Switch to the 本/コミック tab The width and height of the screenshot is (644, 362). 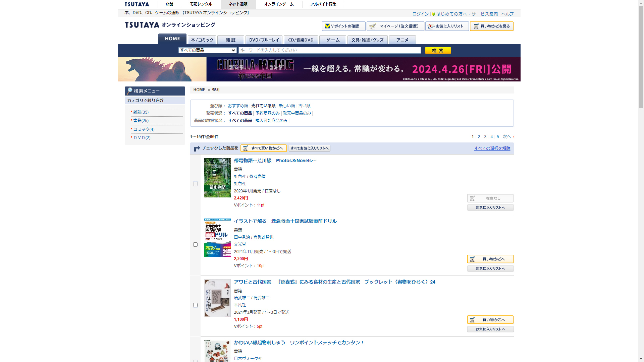pos(202,40)
